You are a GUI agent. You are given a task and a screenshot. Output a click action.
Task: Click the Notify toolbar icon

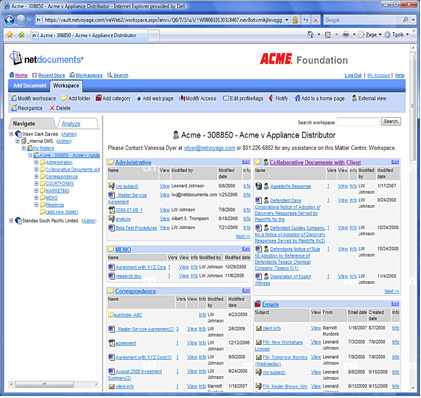[271, 98]
